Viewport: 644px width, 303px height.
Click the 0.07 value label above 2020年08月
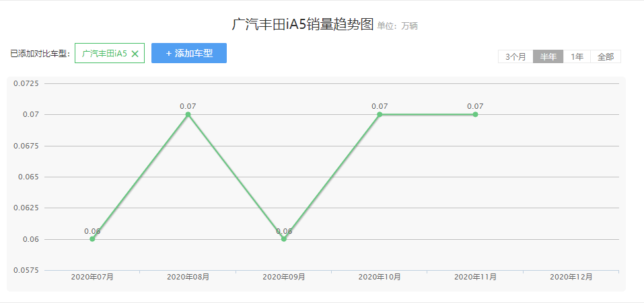[x=188, y=106]
